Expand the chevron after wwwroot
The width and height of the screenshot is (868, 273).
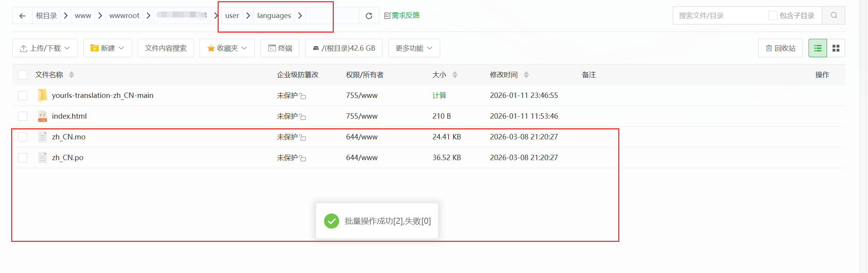pyautogui.click(x=149, y=16)
